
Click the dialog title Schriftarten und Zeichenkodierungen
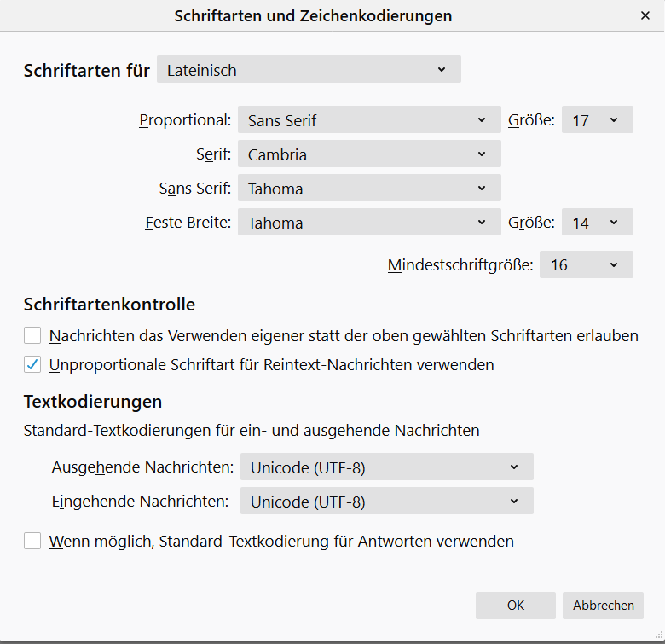click(x=313, y=15)
